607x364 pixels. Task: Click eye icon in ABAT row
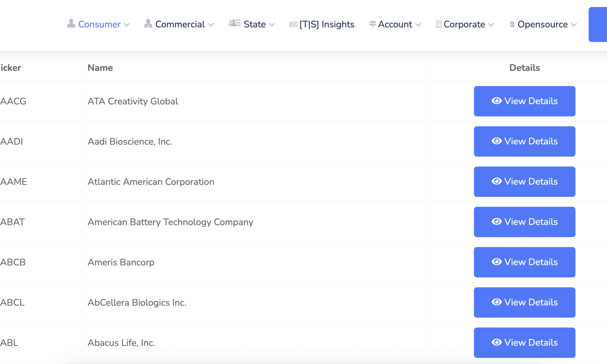coord(497,222)
